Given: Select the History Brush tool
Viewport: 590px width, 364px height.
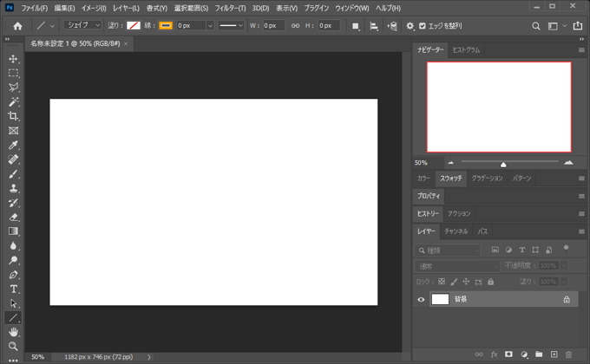Looking at the screenshot, I should coord(13,203).
